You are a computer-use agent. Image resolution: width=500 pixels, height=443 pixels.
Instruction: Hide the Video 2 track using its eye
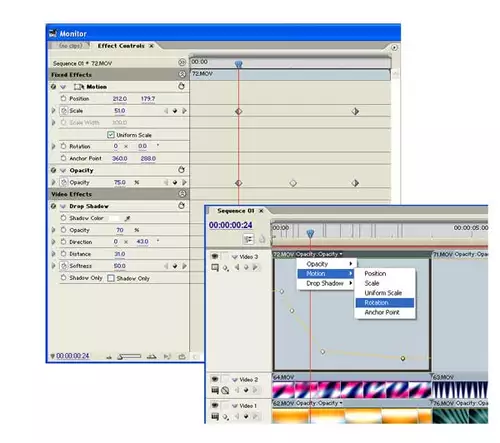pos(215,379)
